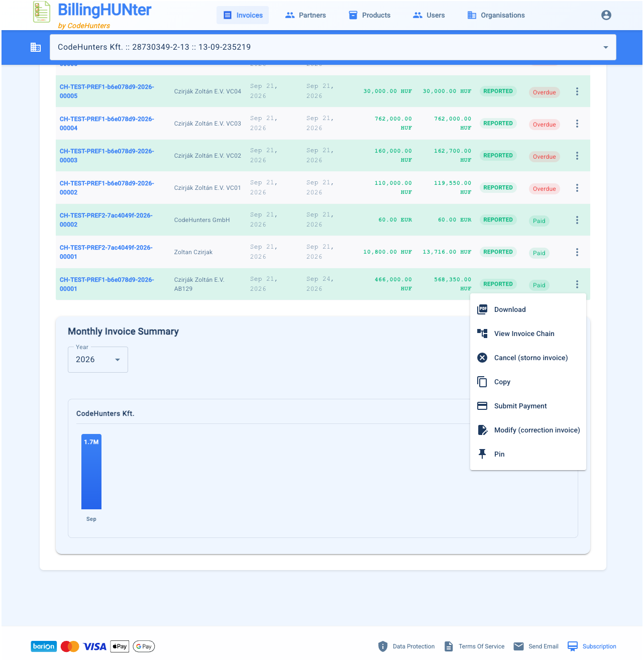
Task: Click the Copy pages icon
Action: tap(482, 382)
